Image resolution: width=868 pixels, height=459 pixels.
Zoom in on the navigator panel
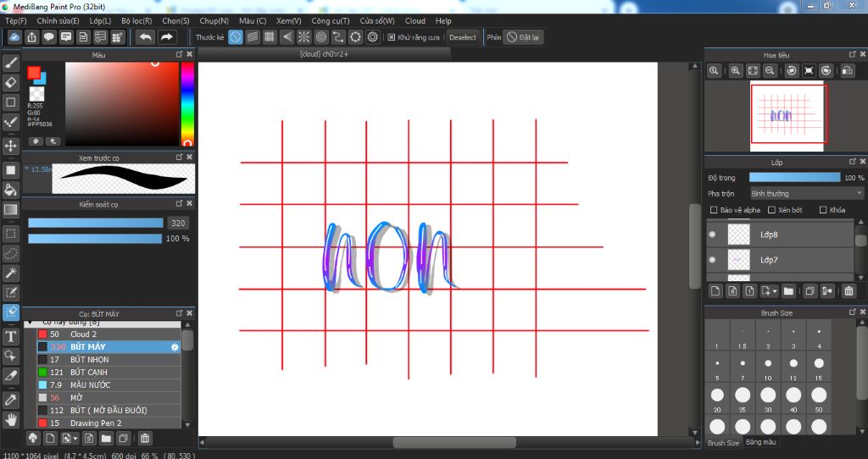click(x=735, y=71)
